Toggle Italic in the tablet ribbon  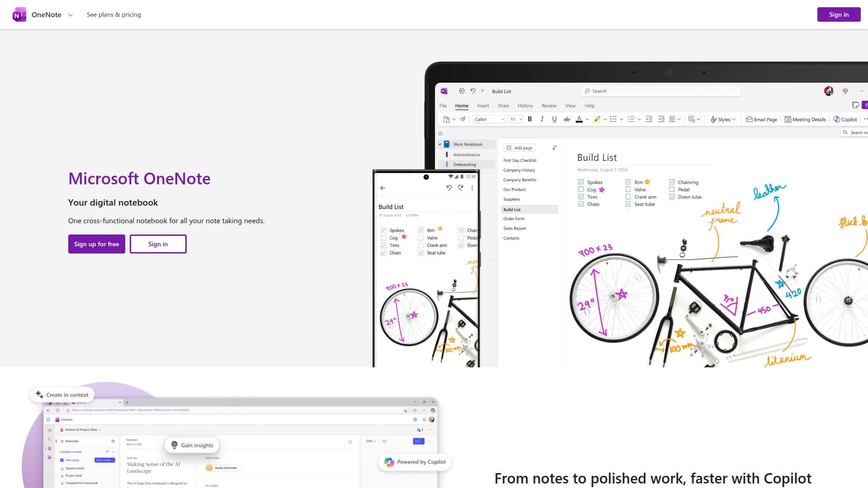[542, 119]
